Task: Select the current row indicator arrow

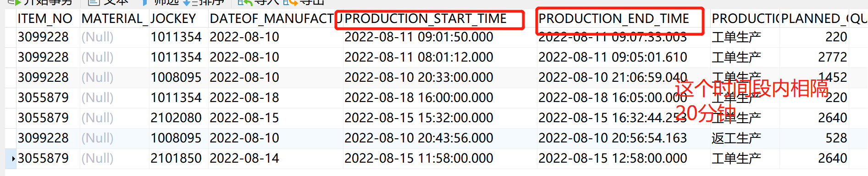Action: tap(13, 159)
